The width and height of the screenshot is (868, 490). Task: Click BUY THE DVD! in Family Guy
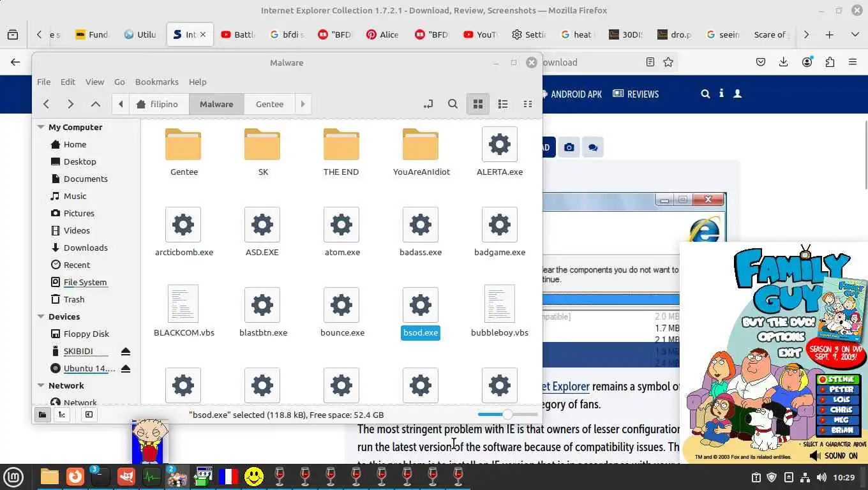[778, 322]
